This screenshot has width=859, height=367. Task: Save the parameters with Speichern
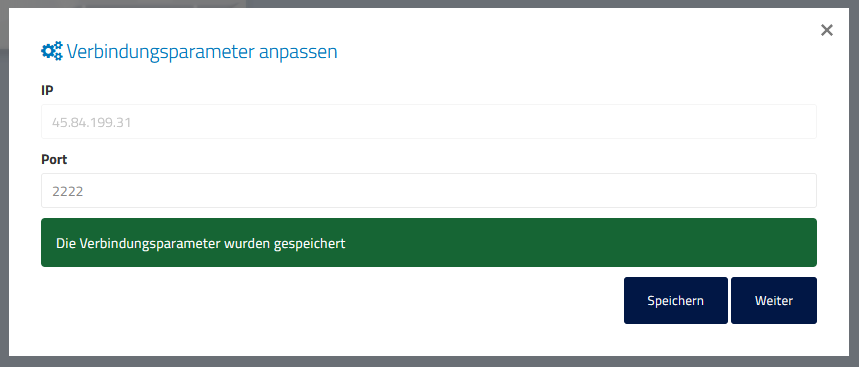coord(675,300)
